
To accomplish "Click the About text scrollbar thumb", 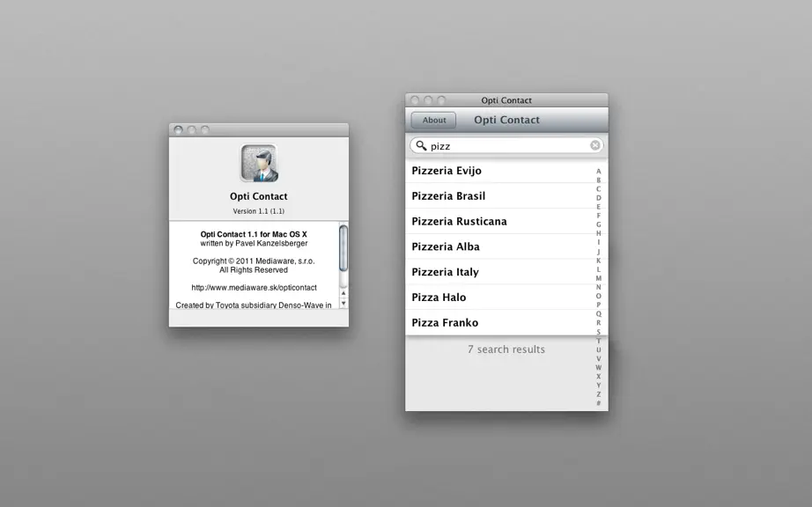I will [x=343, y=248].
